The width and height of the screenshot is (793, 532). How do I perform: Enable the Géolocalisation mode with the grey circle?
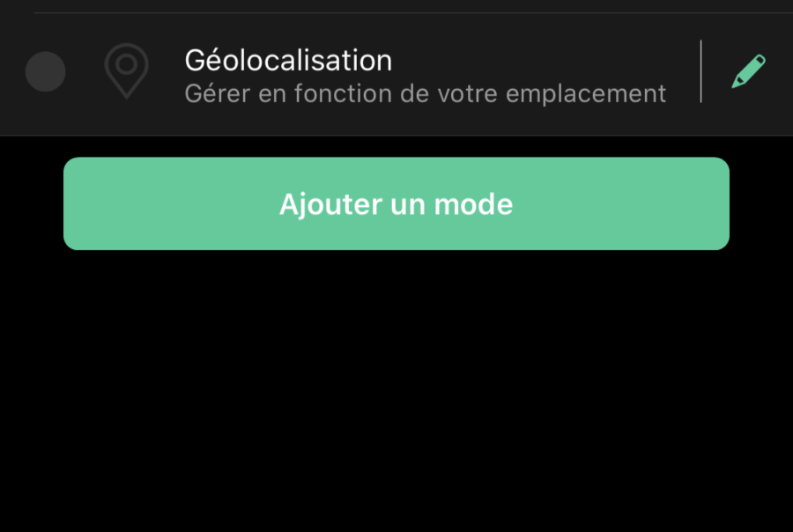click(46, 71)
